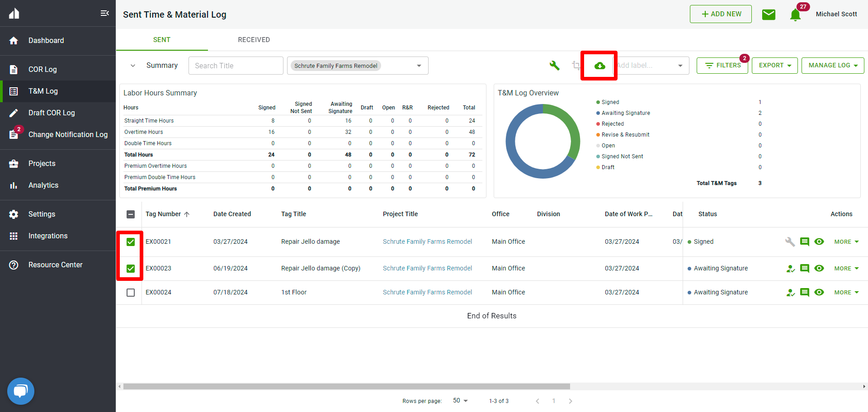Click the ADD NEW button
Image resolution: width=868 pixels, height=412 pixels.
click(x=721, y=14)
